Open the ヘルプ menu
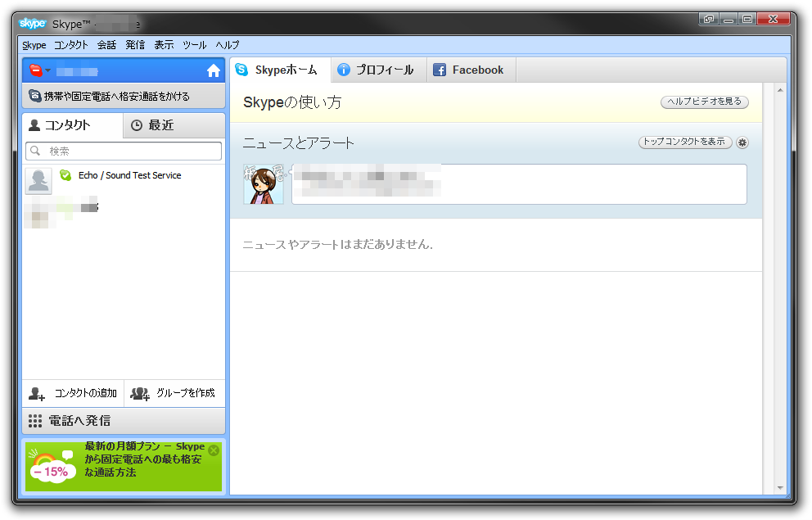This screenshot has width=812, height=520. pyautogui.click(x=228, y=45)
